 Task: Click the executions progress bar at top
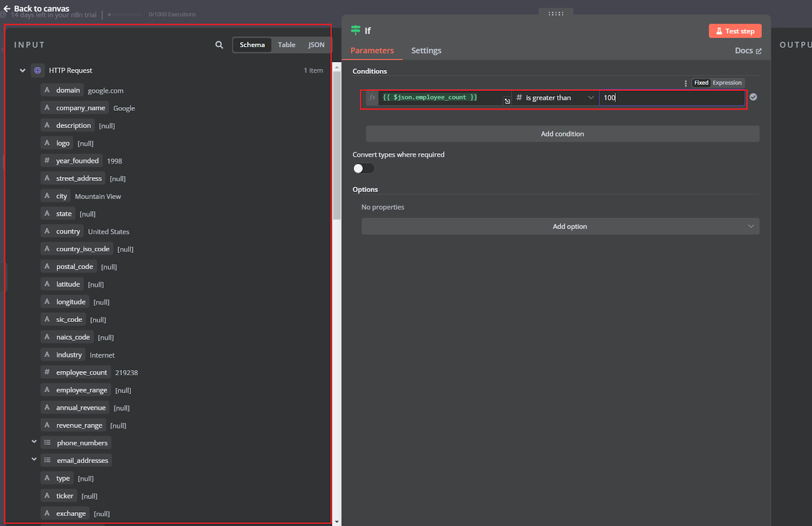pos(125,14)
